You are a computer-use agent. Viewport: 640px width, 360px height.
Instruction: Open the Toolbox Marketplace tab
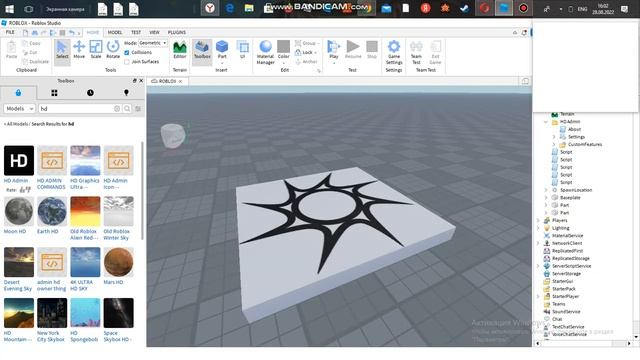(x=18, y=93)
